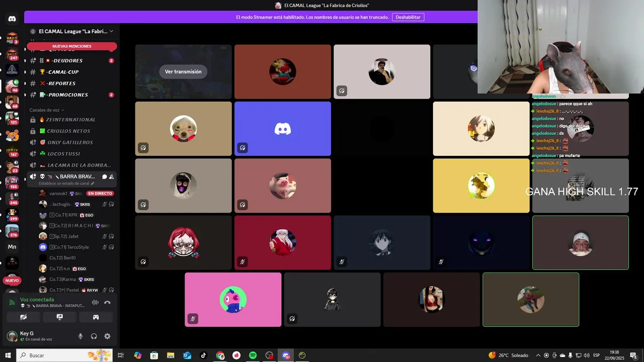This screenshot has width=644, height=362.
Task: Join LOCOSTUSSI voice channel
Action: (72, 154)
